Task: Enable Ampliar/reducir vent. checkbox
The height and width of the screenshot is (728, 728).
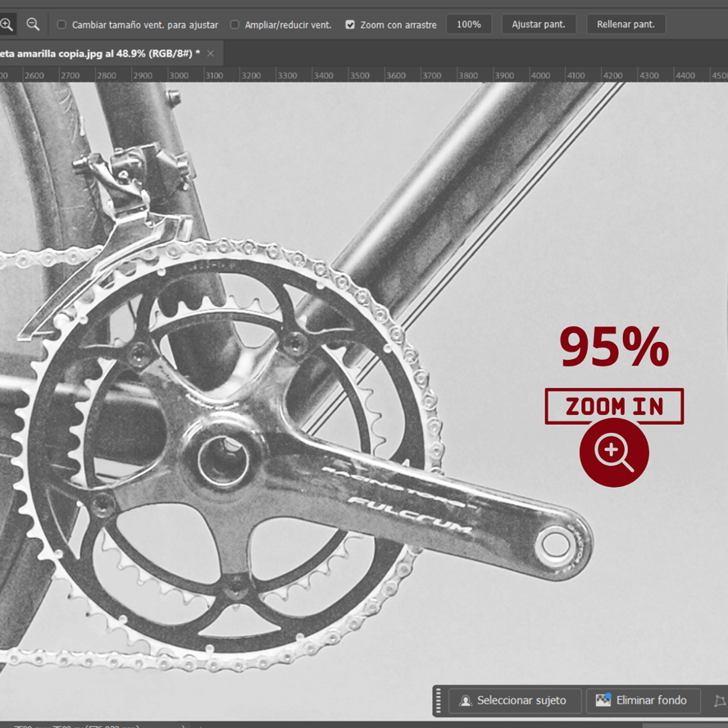Action: (x=235, y=25)
